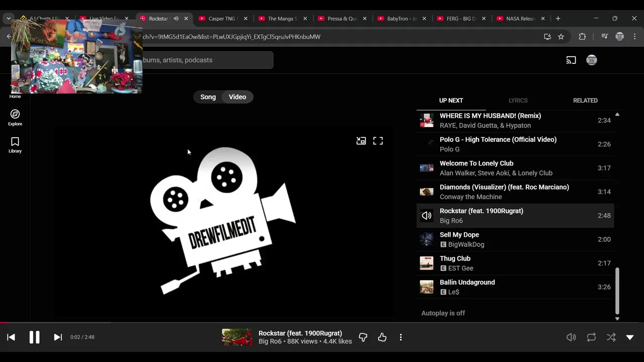Screen dimensions: 644x362
Task: Click the queue panel scrollbar
Action: [617, 291]
